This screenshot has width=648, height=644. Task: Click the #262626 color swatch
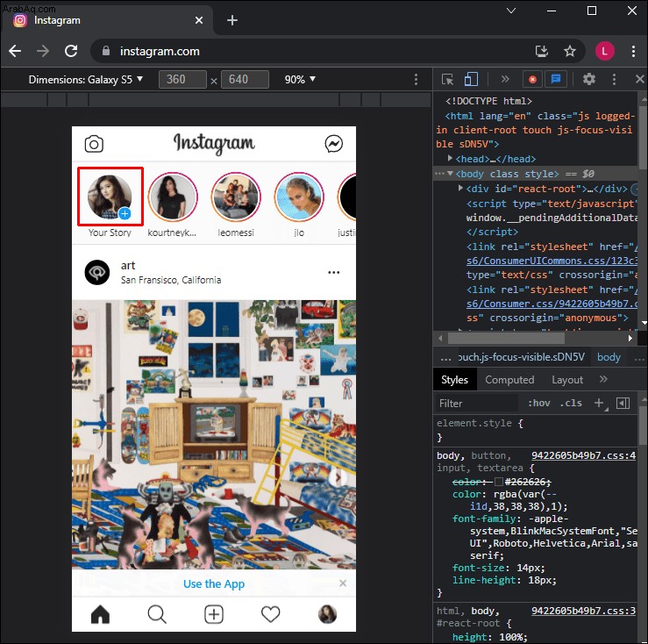(x=498, y=482)
